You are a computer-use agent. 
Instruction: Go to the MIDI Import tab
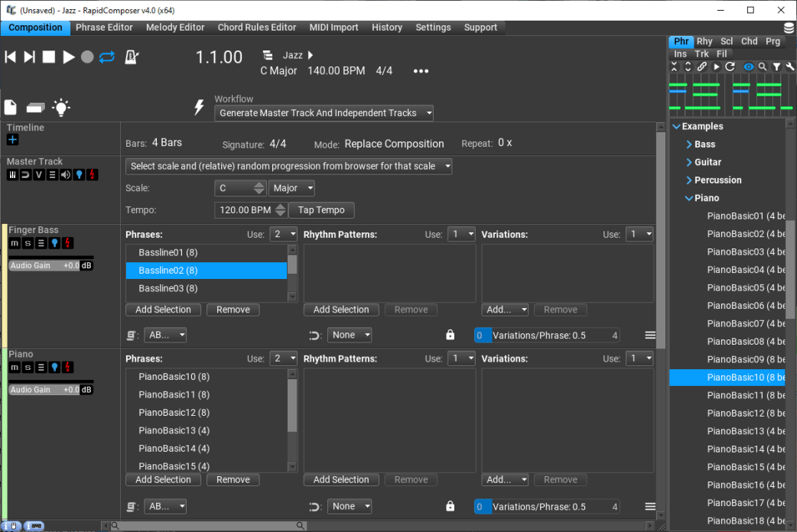[334, 28]
